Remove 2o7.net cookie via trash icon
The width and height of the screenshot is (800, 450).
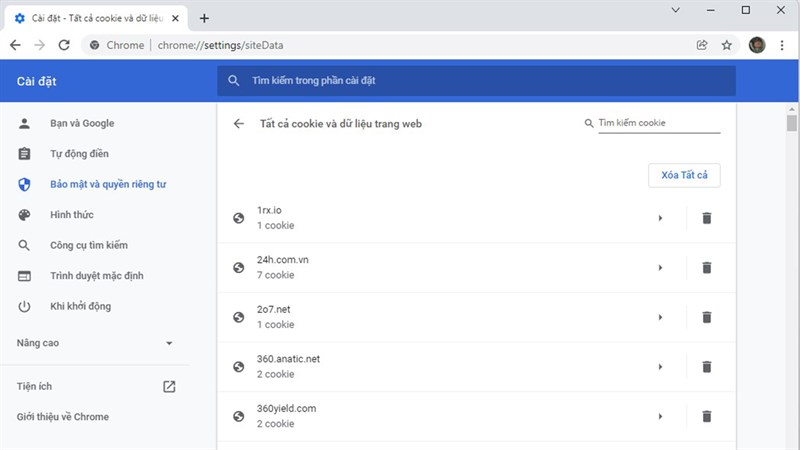706,317
